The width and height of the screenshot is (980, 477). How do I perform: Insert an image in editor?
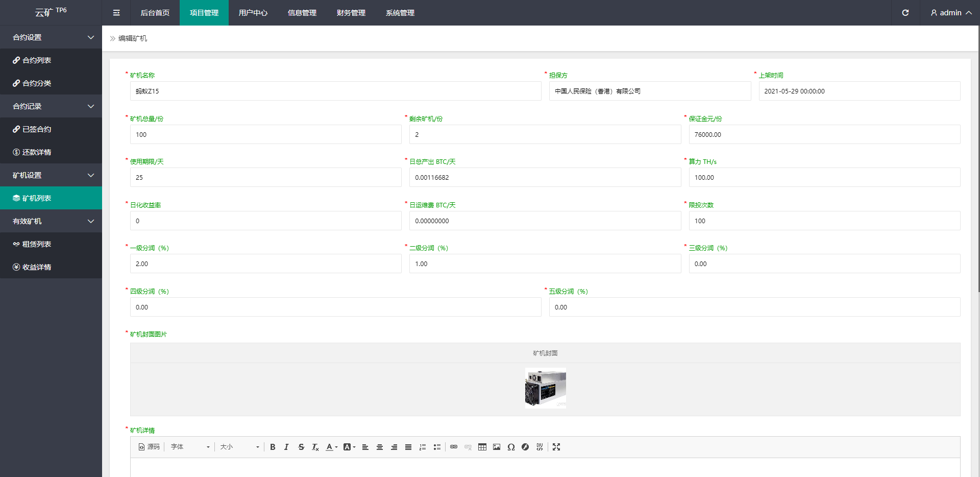click(497, 447)
